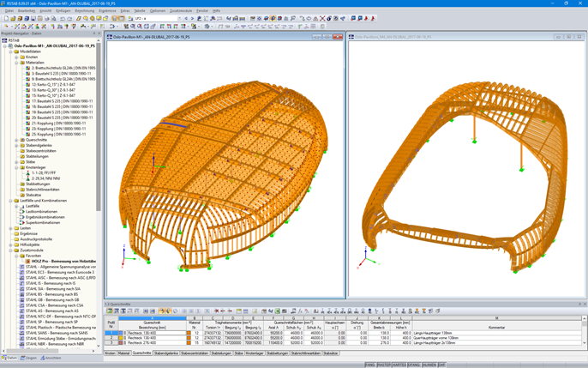Click red color swatch of profile row 3
588x368 pixels.
(x=121, y=342)
